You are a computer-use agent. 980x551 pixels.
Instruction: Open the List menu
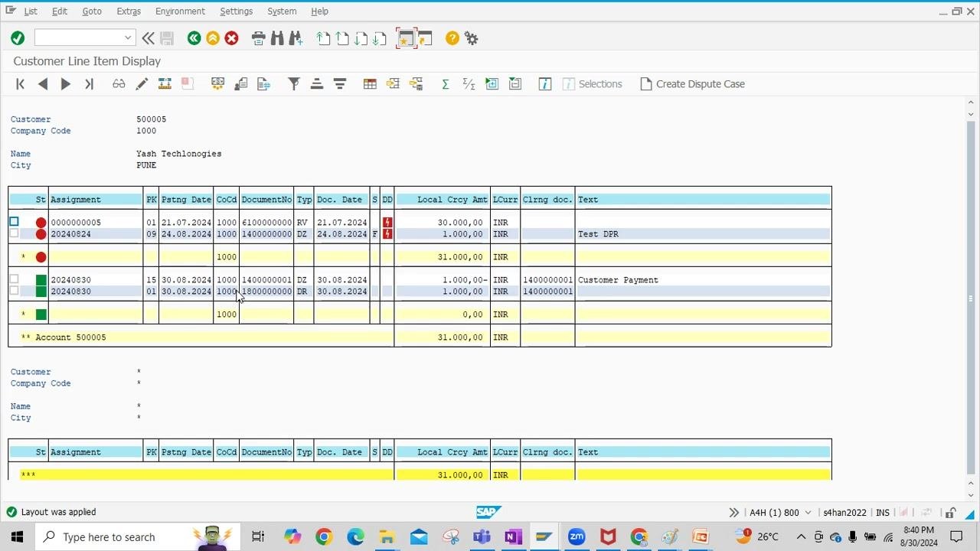tap(31, 11)
